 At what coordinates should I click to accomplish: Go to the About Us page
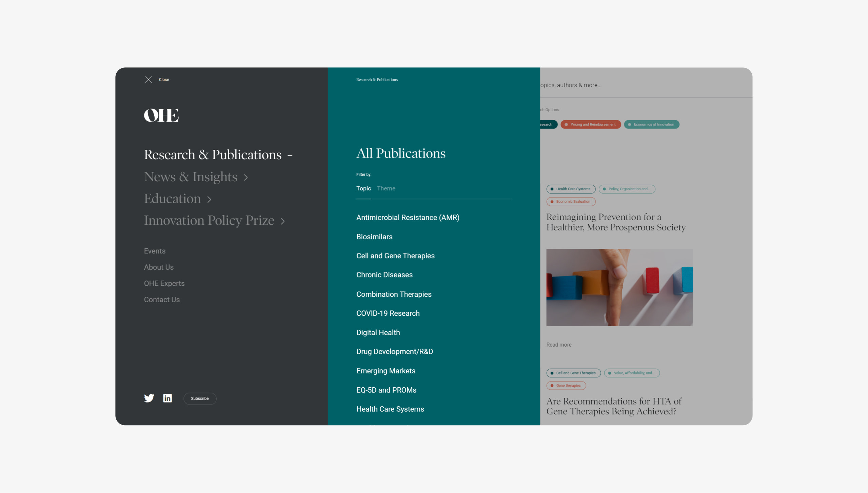click(x=159, y=267)
